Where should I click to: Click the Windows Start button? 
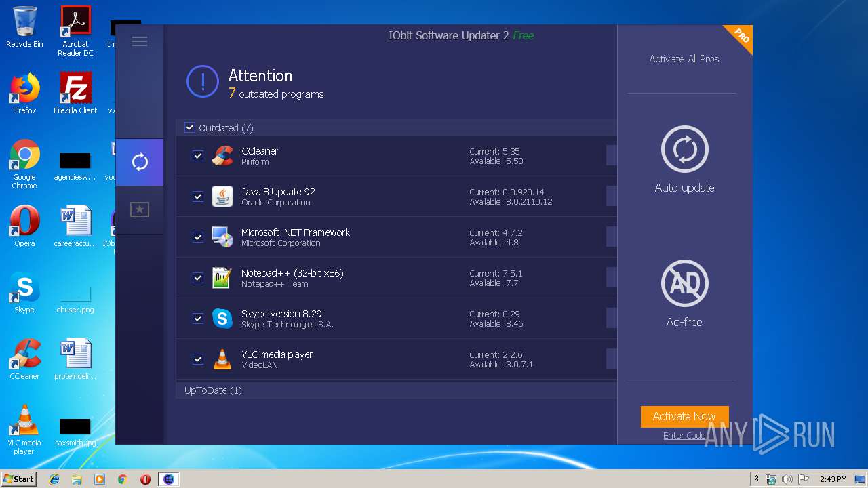point(18,479)
